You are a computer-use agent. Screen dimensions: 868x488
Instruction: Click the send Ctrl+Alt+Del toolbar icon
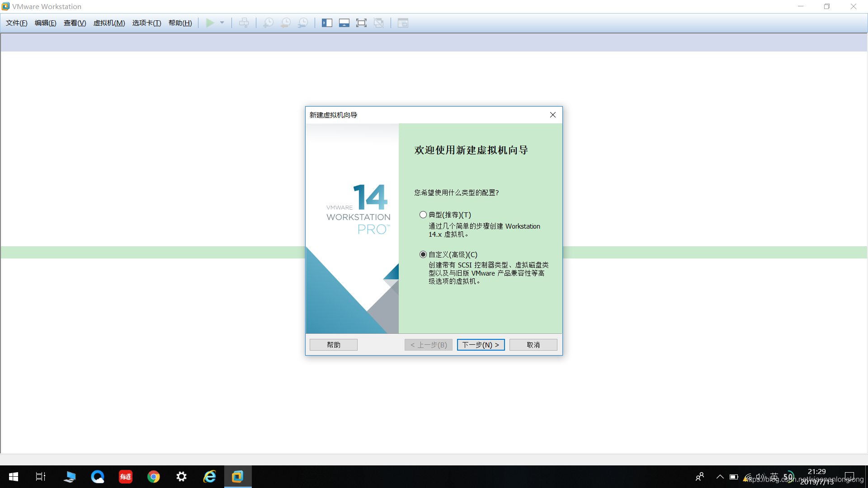pos(244,23)
